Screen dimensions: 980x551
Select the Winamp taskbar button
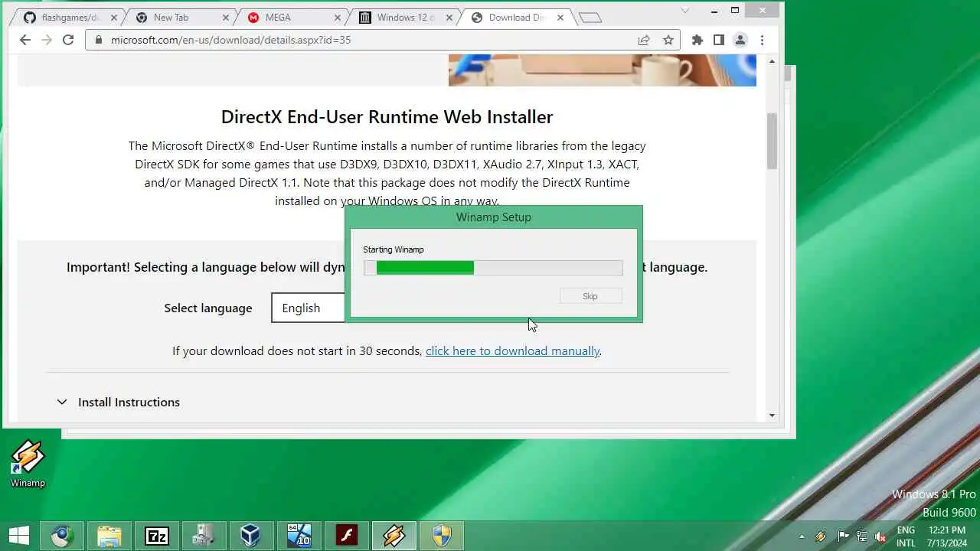pyautogui.click(x=394, y=536)
